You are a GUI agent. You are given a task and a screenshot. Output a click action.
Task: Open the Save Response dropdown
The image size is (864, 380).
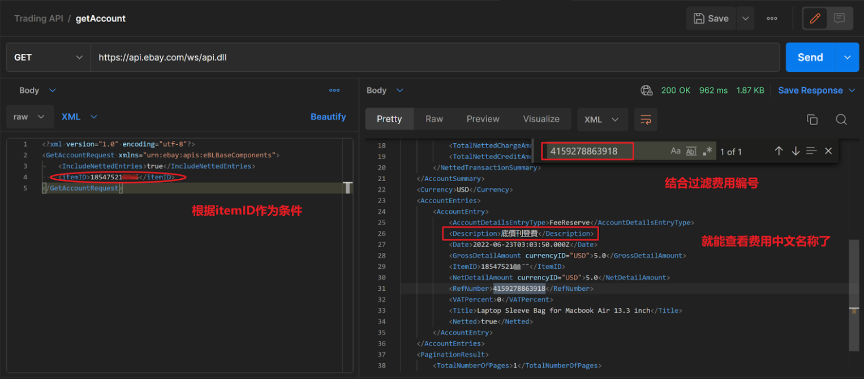pyautogui.click(x=817, y=90)
